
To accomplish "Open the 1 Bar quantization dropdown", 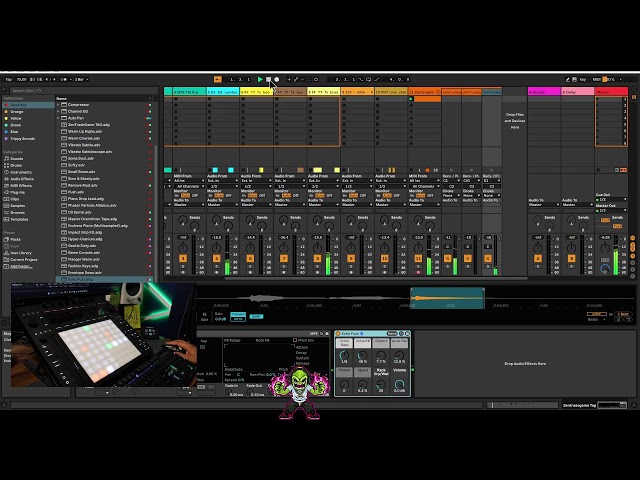I will (81, 80).
